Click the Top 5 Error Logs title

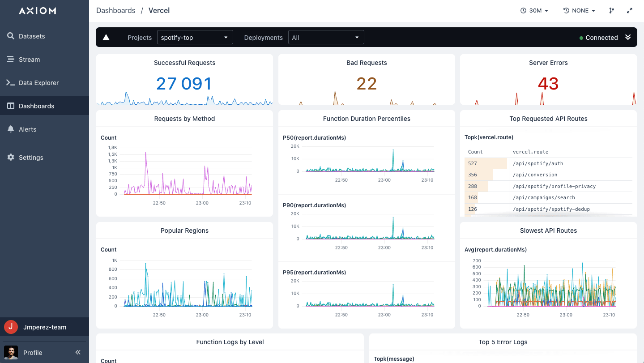point(503,342)
